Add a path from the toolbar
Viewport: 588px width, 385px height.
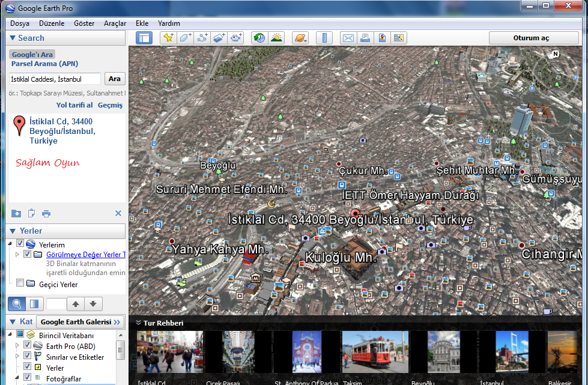click(x=202, y=38)
